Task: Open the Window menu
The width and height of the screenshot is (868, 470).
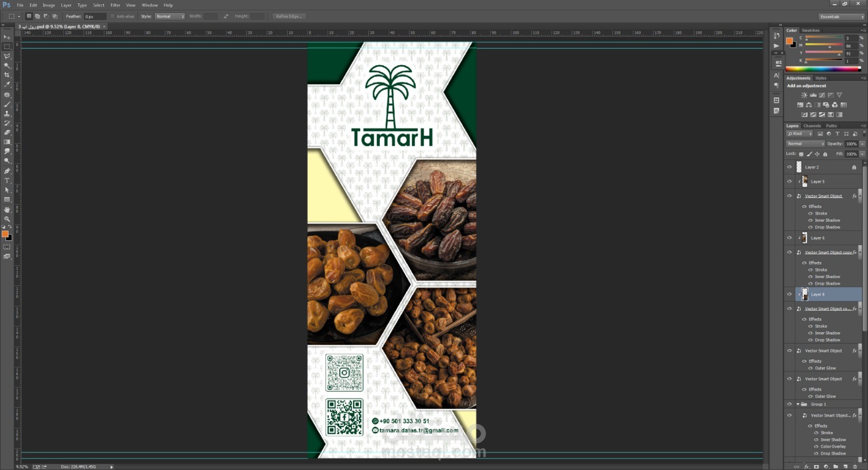Action: pyautogui.click(x=150, y=5)
